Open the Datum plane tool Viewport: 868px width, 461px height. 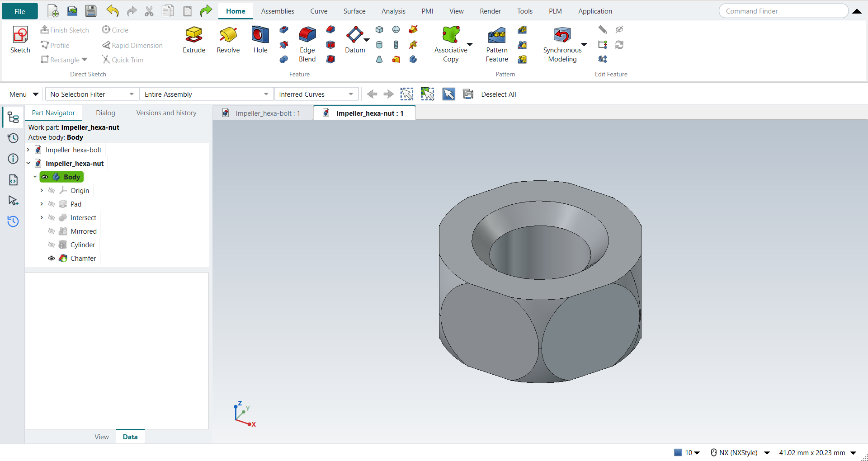coord(355,40)
